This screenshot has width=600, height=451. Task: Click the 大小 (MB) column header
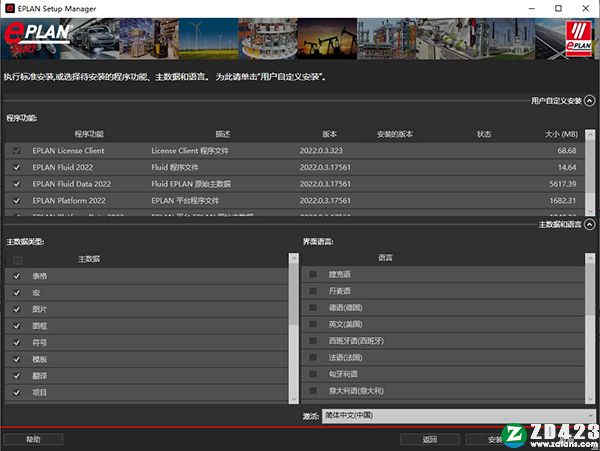(x=561, y=134)
